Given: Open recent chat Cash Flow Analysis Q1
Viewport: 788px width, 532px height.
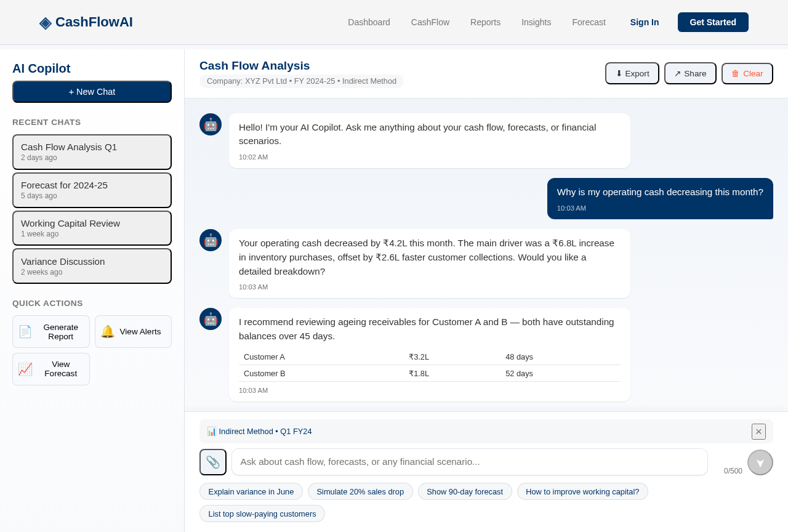Looking at the screenshot, I should pos(92,152).
